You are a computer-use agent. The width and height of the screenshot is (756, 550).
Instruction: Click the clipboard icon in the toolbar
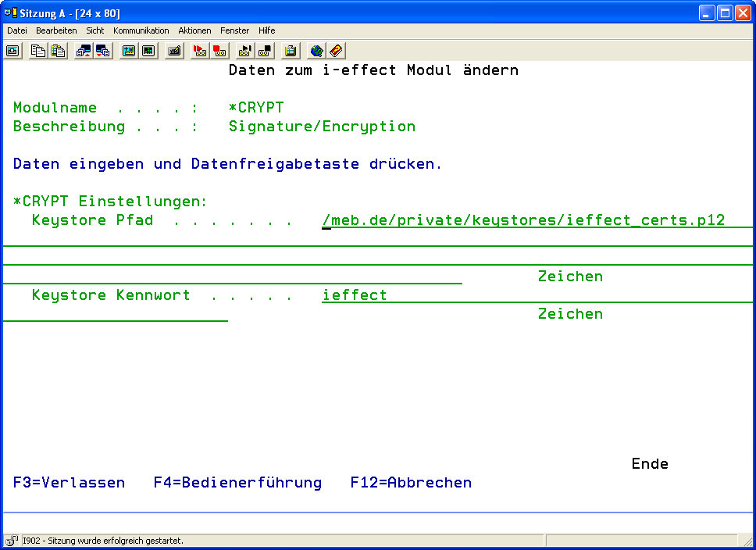tap(291, 51)
